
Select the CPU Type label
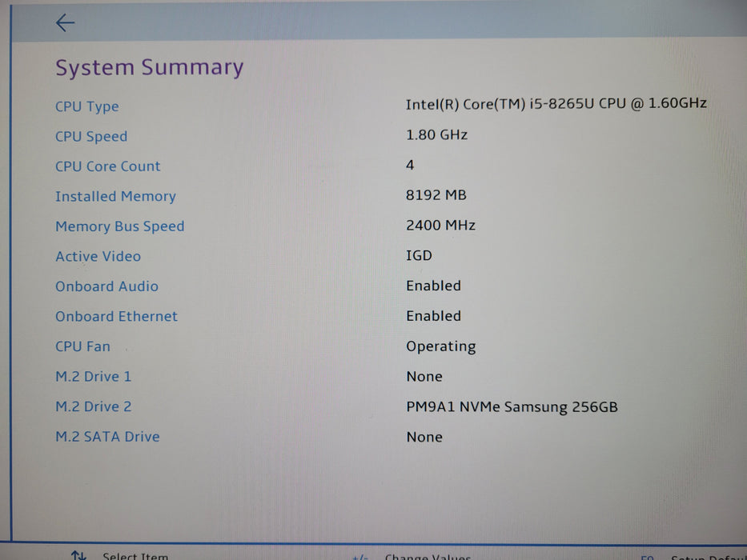(86, 106)
